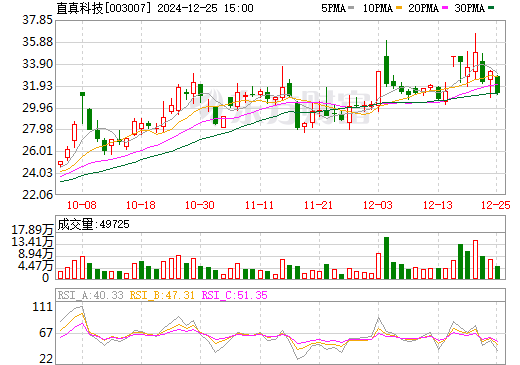
Task: Click the 10-08 date label
Action: coord(82,205)
